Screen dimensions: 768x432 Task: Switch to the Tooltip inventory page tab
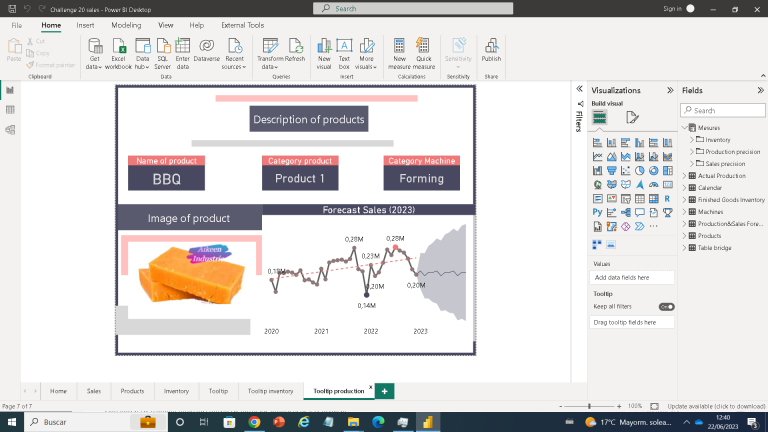coord(270,391)
